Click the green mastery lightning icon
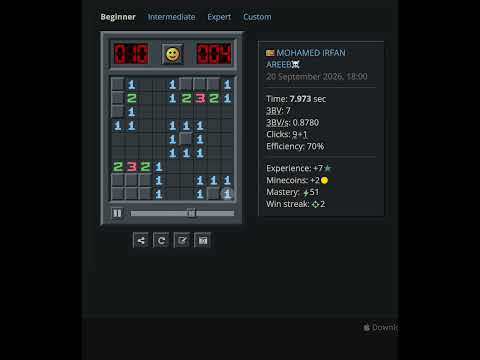Image resolution: width=480 pixels, height=360 pixels. pos(305,192)
